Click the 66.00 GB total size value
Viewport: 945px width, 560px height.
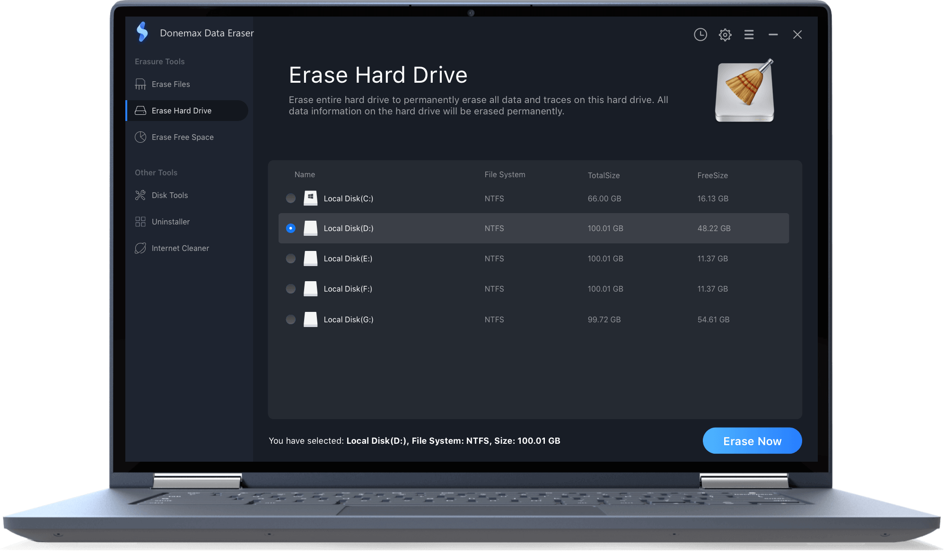[x=604, y=198]
